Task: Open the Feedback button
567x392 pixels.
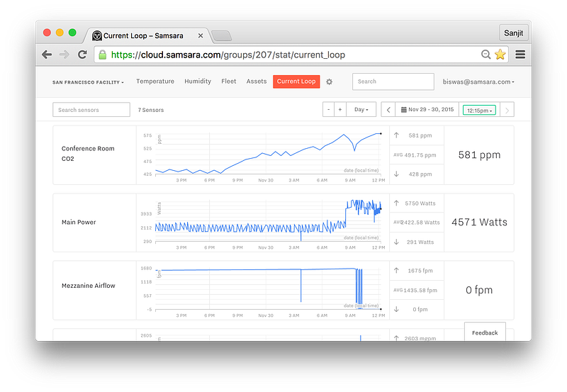Action: (x=485, y=332)
